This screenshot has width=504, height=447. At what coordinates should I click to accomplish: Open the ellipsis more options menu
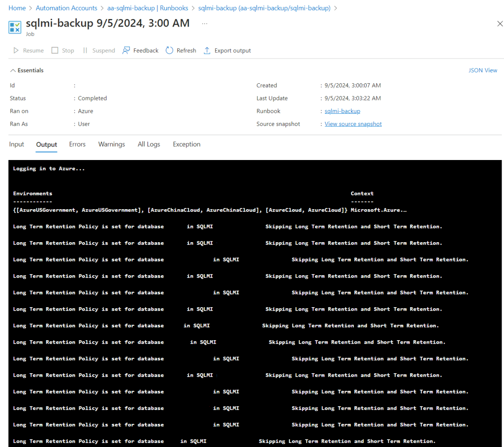(x=205, y=23)
